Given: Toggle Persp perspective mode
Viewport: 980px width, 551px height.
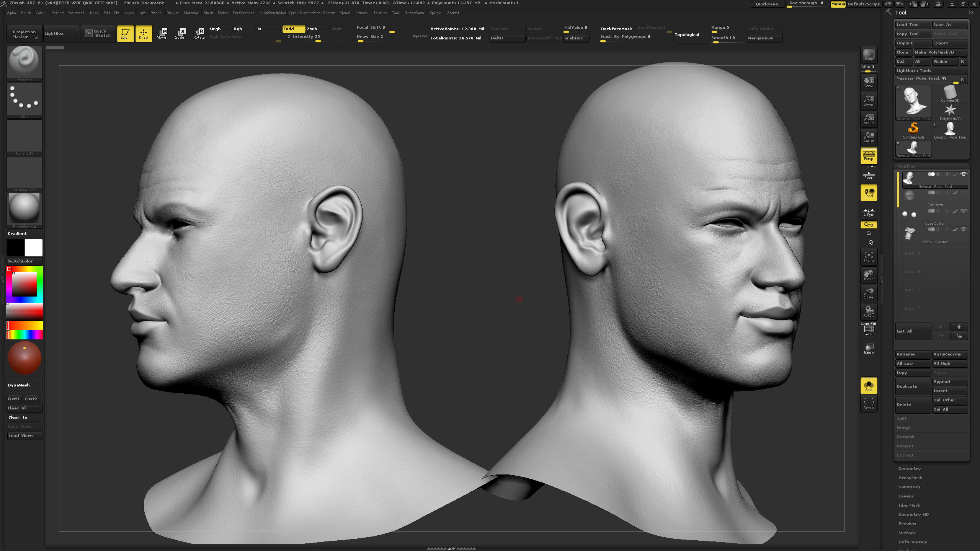Looking at the screenshot, I should point(869,156).
